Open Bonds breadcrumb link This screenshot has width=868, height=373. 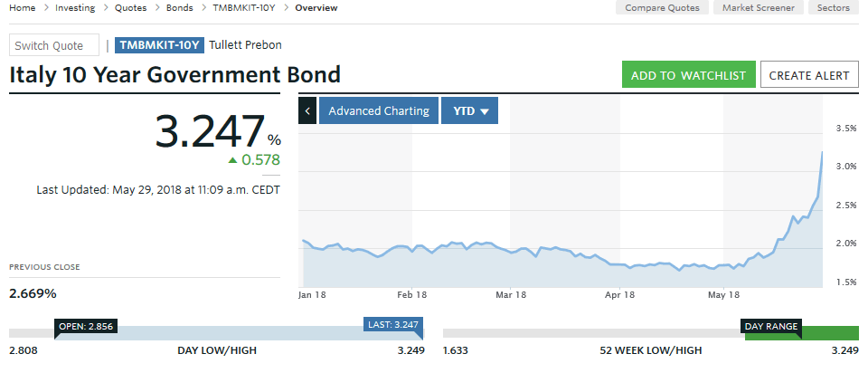(x=181, y=8)
